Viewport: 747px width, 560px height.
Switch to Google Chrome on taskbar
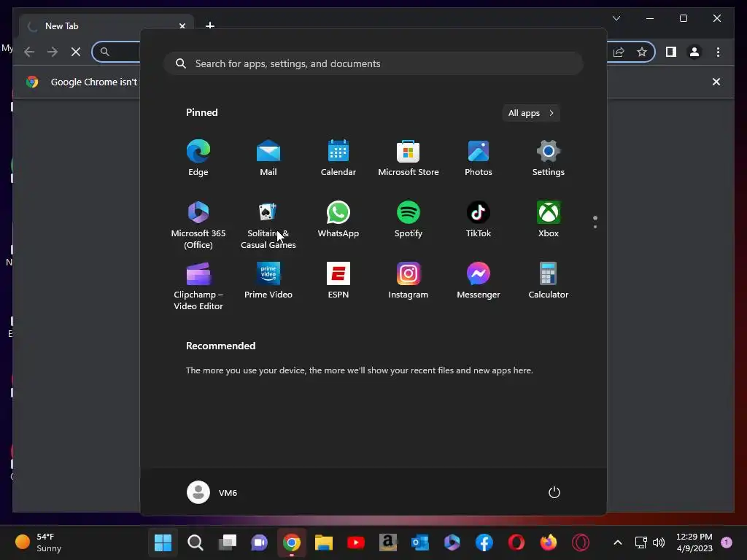pos(292,542)
